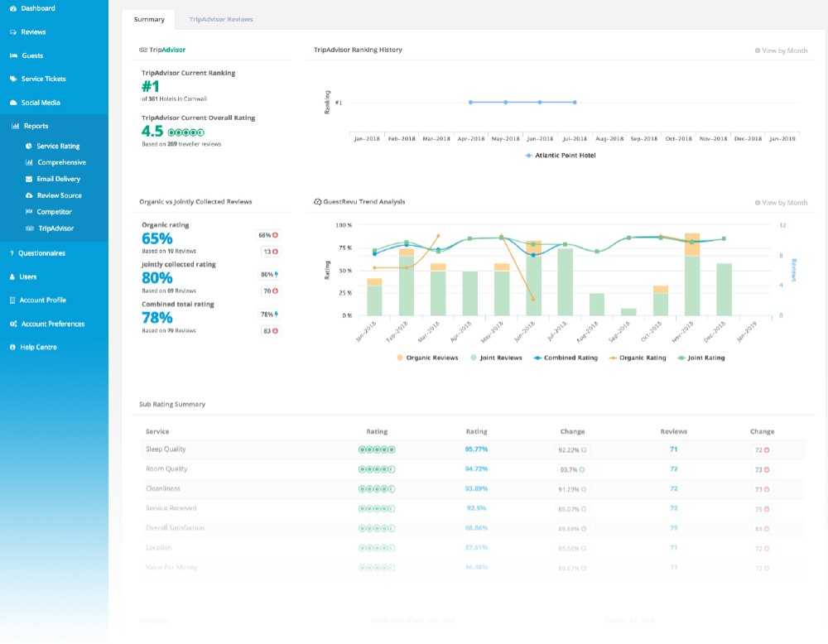Toggle View by Month for Ranking History

tap(781, 50)
